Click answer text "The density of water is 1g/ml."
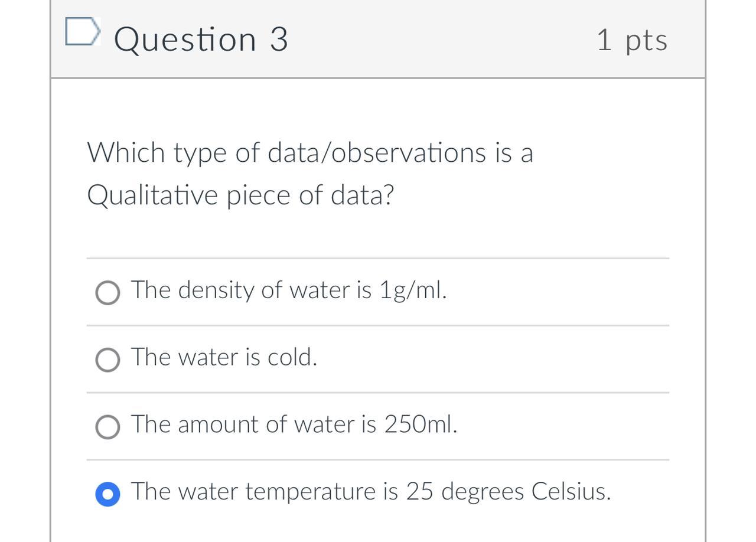756x542 pixels. point(289,290)
